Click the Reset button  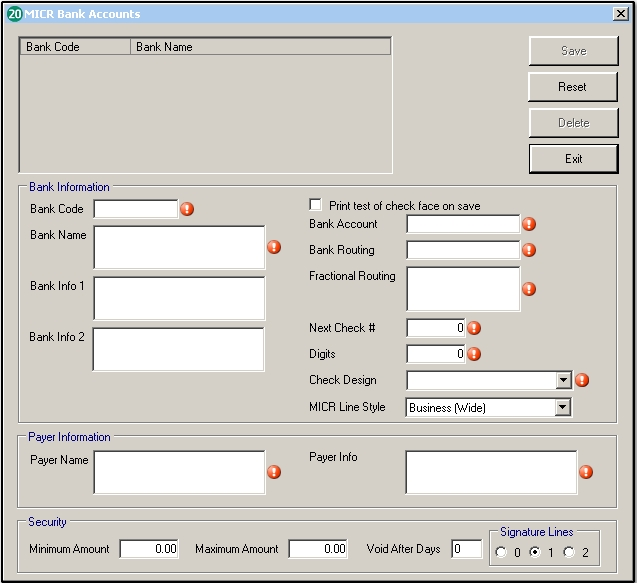pos(573,87)
